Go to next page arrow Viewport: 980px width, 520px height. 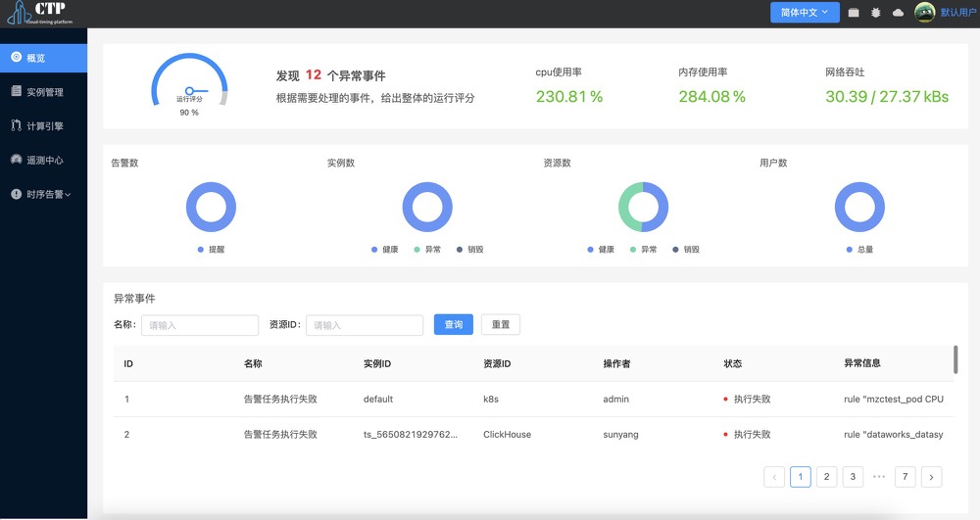click(x=931, y=477)
